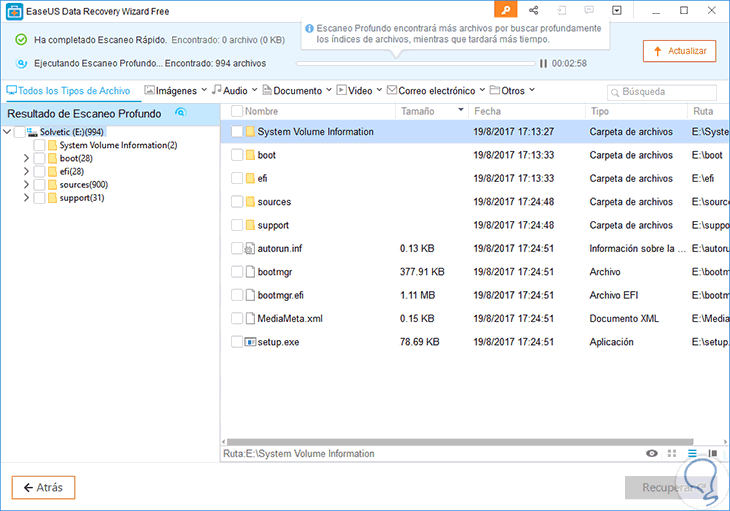Click the MediaMeta.xml file icon
This screenshot has width=730, height=511.
point(250,318)
